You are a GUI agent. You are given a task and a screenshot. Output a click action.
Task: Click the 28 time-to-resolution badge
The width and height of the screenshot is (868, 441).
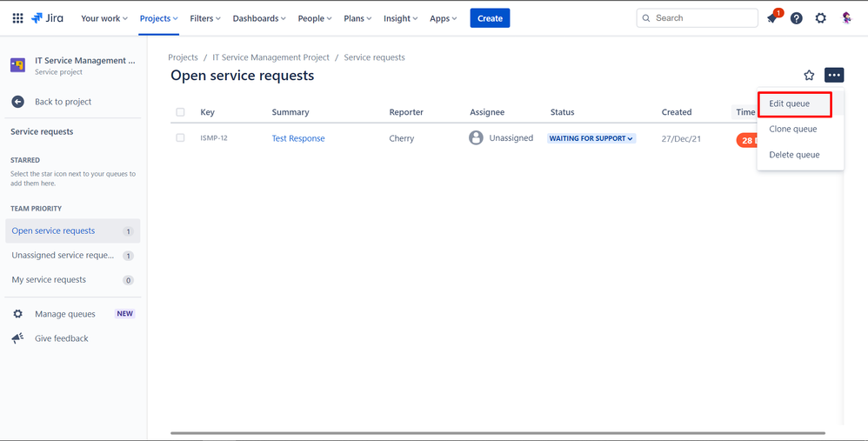747,141
